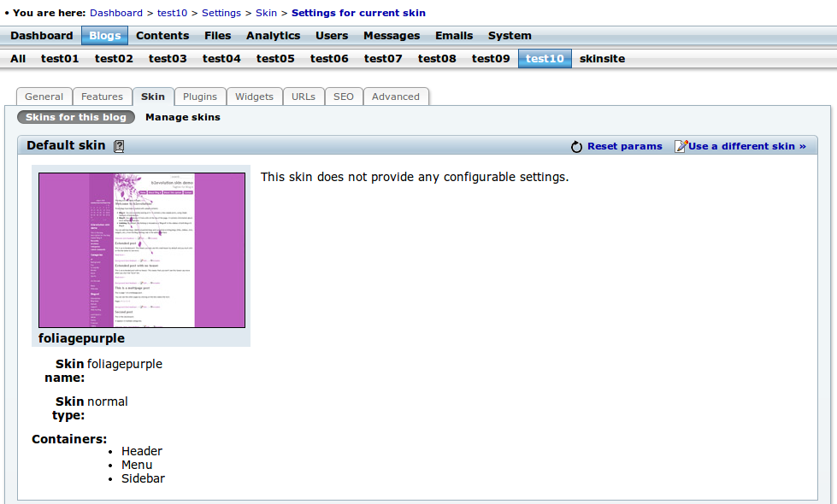Open the Contents menu

(162, 36)
